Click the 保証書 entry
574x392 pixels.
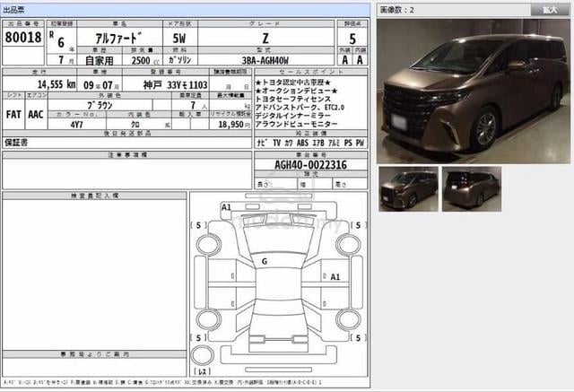[16, 143]
